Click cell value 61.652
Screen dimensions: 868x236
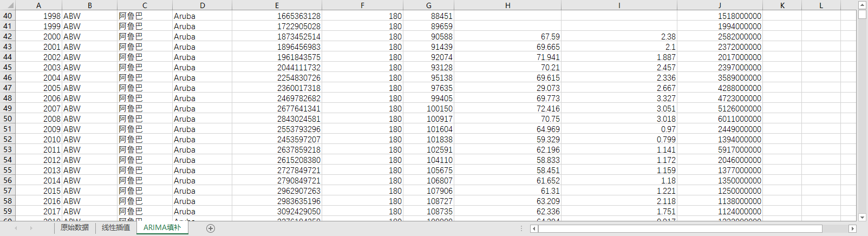pos(507,181)
